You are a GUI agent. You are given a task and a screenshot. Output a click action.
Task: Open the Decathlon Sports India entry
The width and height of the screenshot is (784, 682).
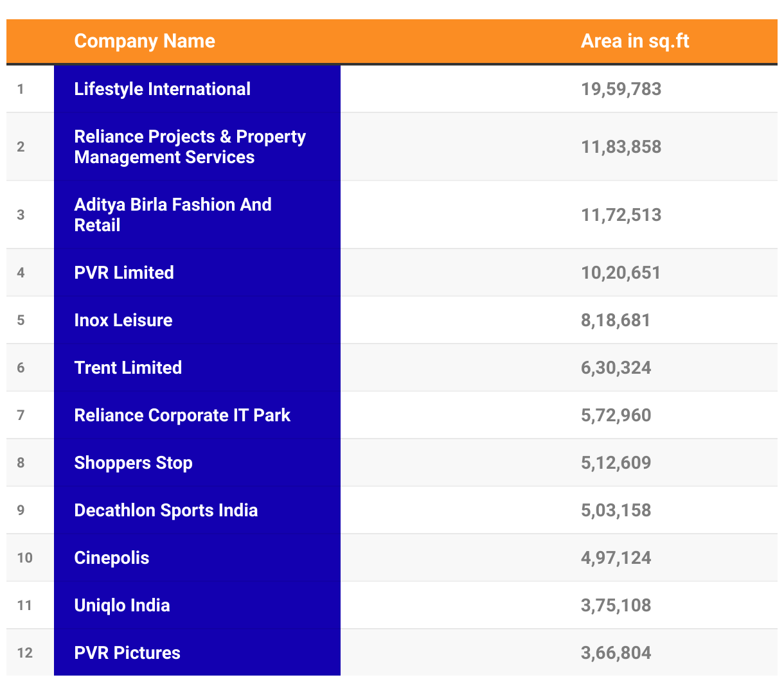pos(166,511)
